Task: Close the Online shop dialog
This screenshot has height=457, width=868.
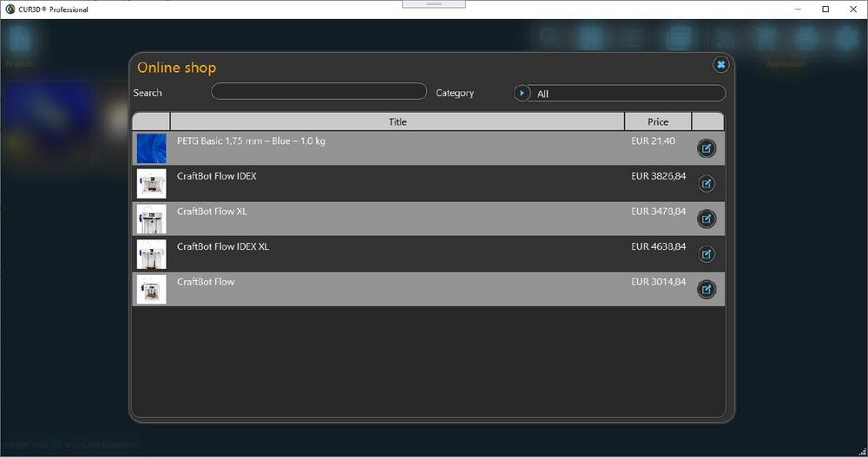Action: click(720, 65)
